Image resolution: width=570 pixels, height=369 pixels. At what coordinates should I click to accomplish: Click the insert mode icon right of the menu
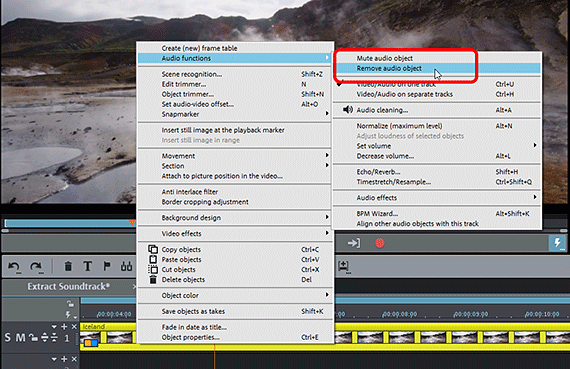tap(344, 266)
